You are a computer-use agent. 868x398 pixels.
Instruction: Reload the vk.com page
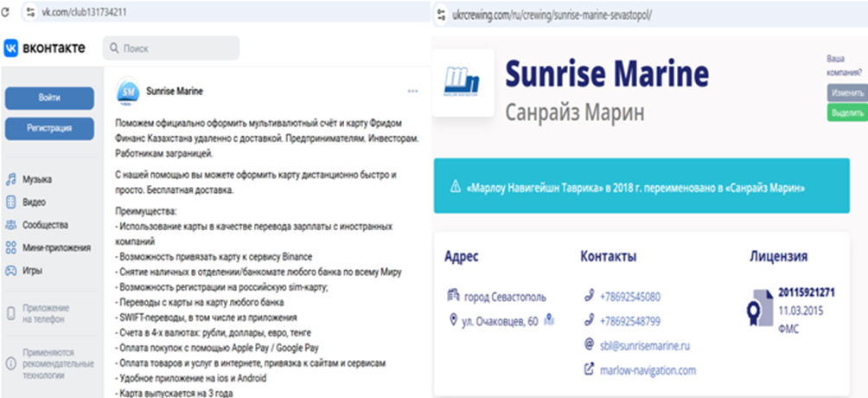point(5,11)
